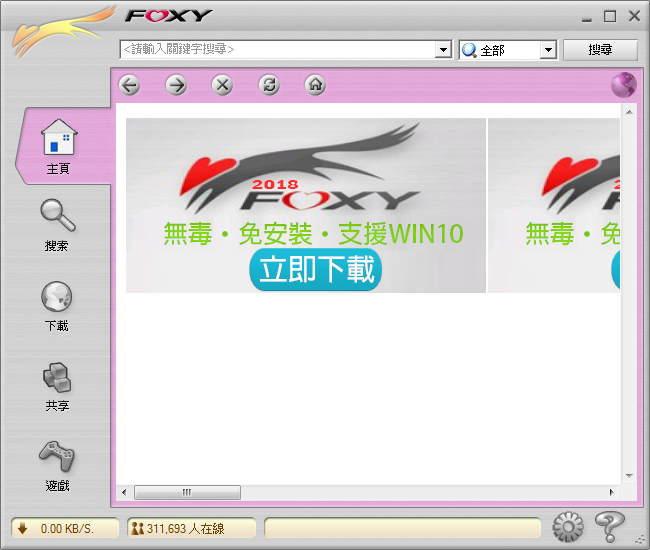
Task: Open settings with the gear icon
Action: tap(568, 527)
